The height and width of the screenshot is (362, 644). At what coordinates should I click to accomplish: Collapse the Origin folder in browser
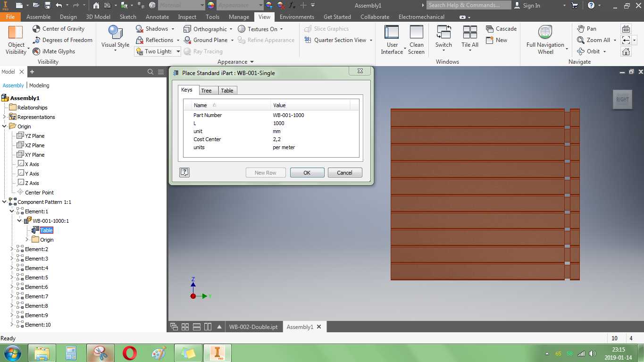(5, 126)
